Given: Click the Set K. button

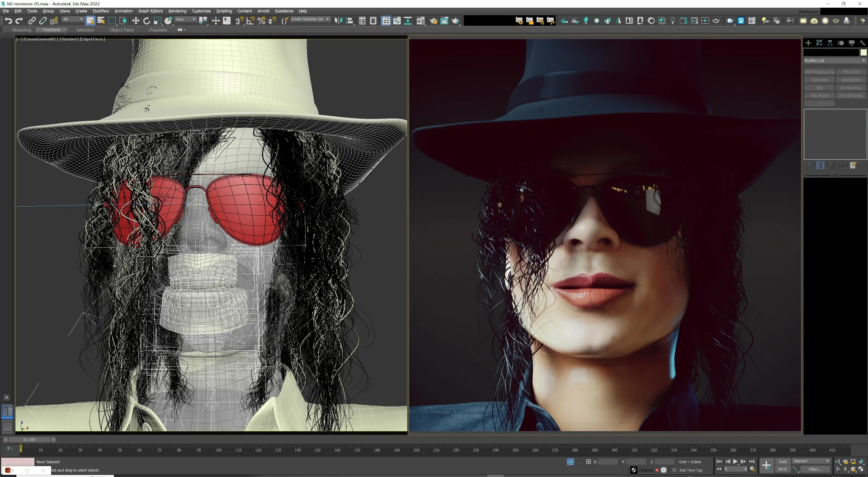Looking at the screenshot, I should click(782, 469).
